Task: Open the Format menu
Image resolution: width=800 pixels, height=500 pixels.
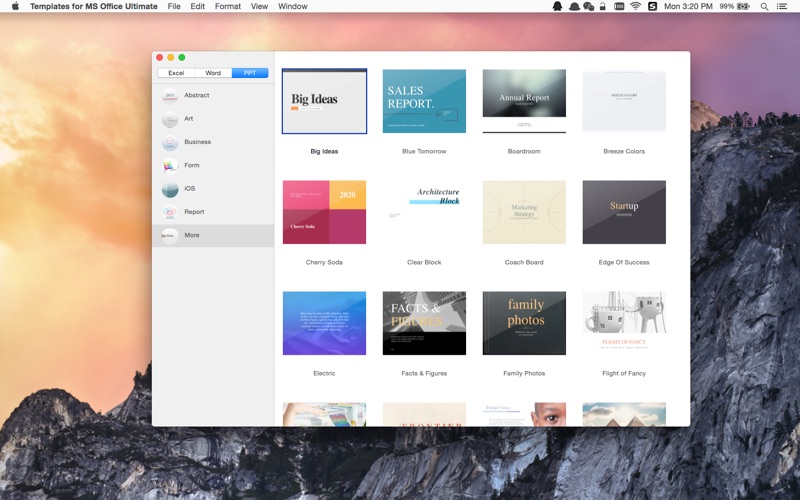Action: (x=228, y=6)
